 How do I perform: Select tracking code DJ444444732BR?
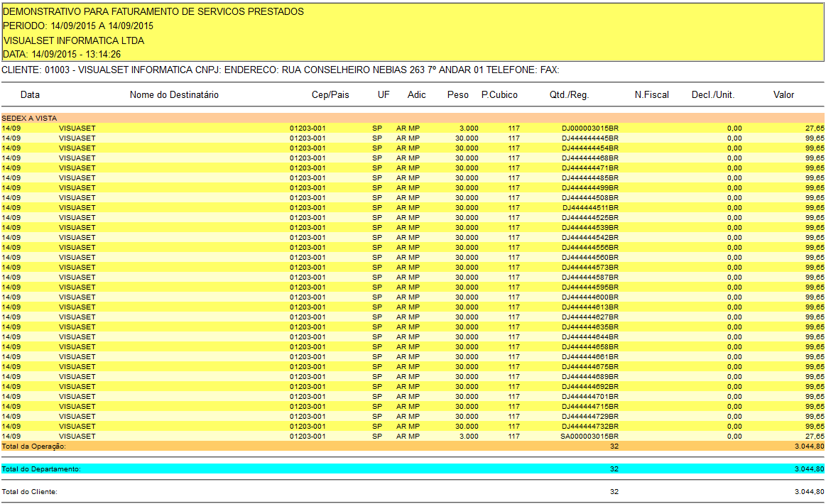[x=590, y=426]
